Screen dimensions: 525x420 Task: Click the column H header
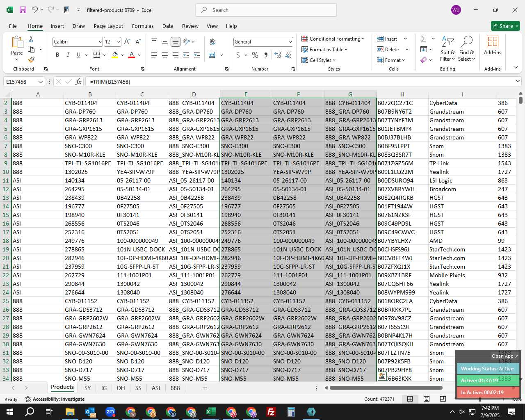(402, 94)
